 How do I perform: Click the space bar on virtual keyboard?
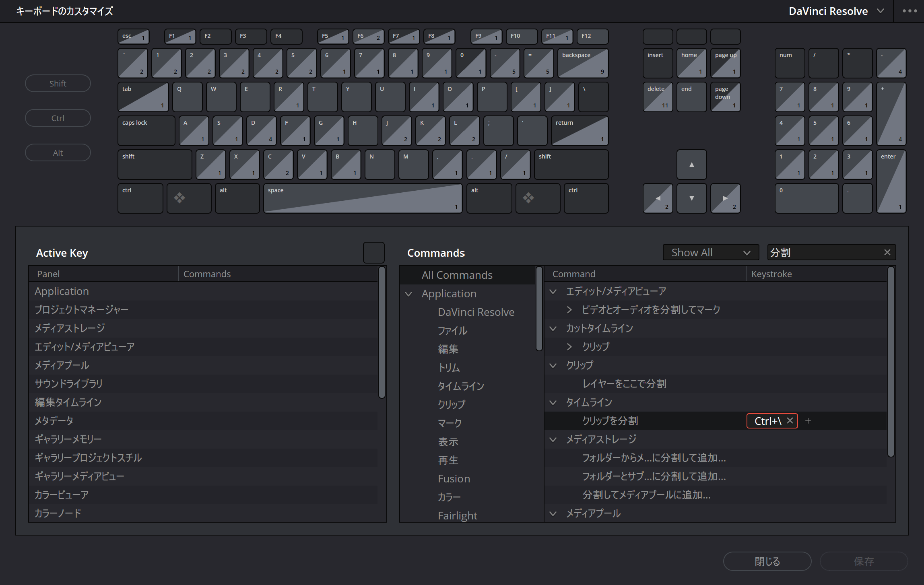tap(363, 198)
